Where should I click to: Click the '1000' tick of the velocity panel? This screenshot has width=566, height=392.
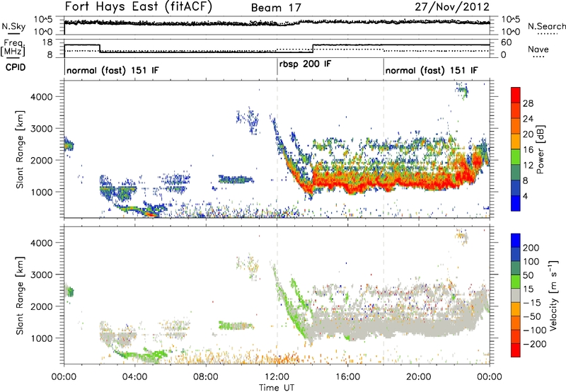tap(42, 338)
